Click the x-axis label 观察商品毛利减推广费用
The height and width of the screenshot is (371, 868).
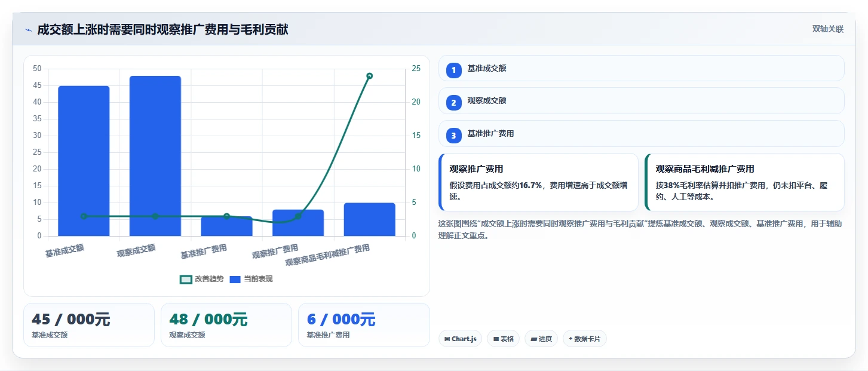point(327,255)
